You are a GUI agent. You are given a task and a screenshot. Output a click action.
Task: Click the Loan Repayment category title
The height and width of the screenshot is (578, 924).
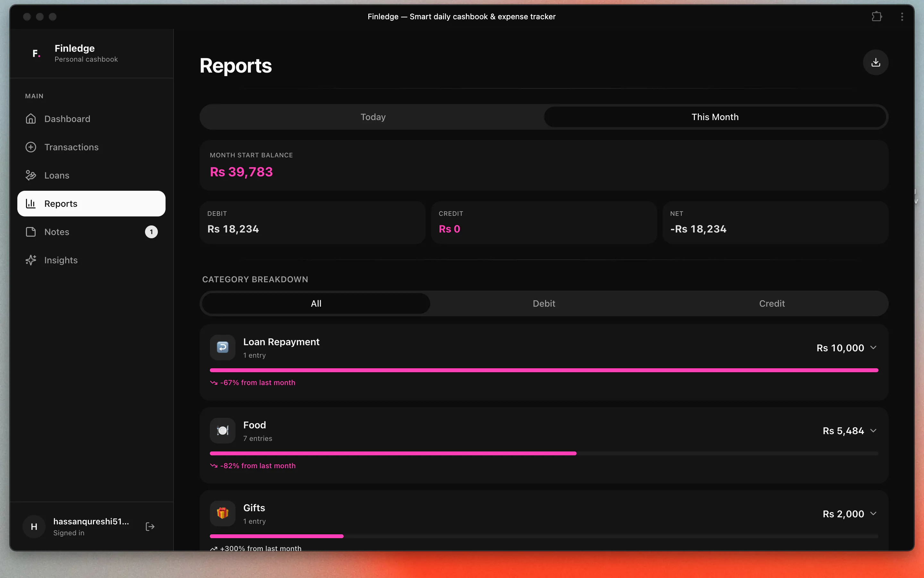click(x=281, y=342)
